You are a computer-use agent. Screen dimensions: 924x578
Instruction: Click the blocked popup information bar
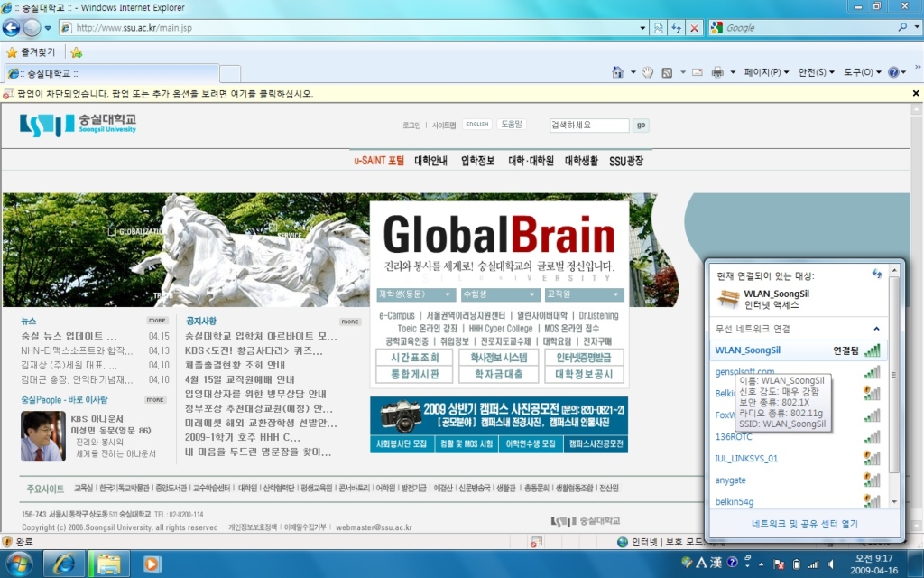pos(455,93)
